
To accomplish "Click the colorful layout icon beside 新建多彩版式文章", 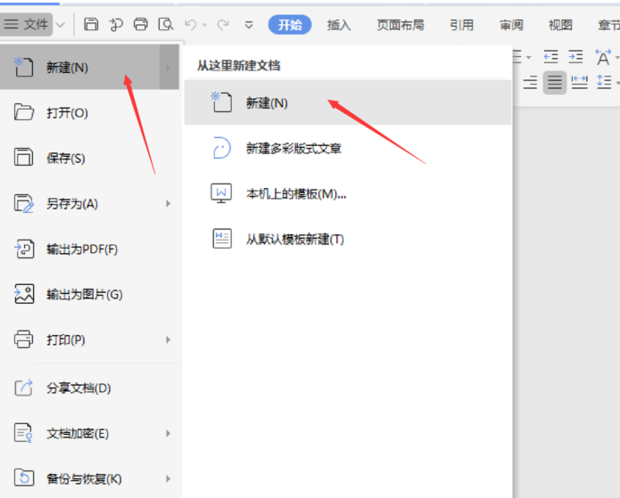I will (221, 148).
